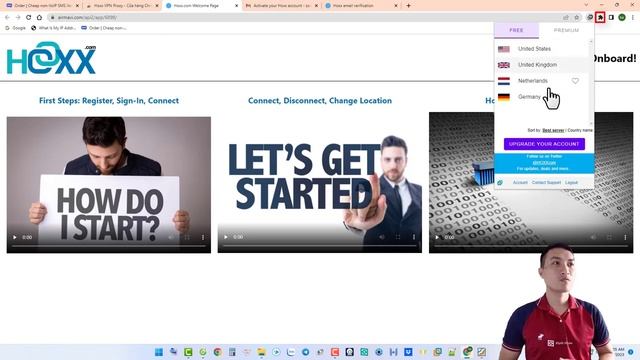
Task: Play the 'Let's get started' video
Action: 226,237
